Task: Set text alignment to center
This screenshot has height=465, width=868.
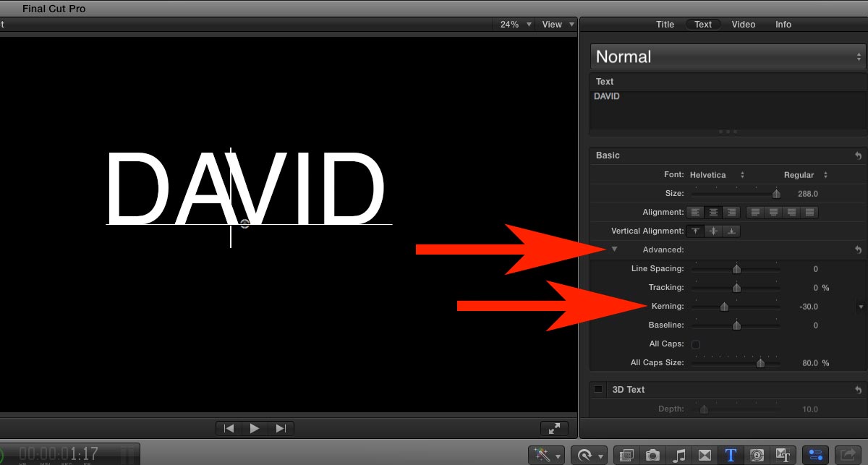Action: 713,213
